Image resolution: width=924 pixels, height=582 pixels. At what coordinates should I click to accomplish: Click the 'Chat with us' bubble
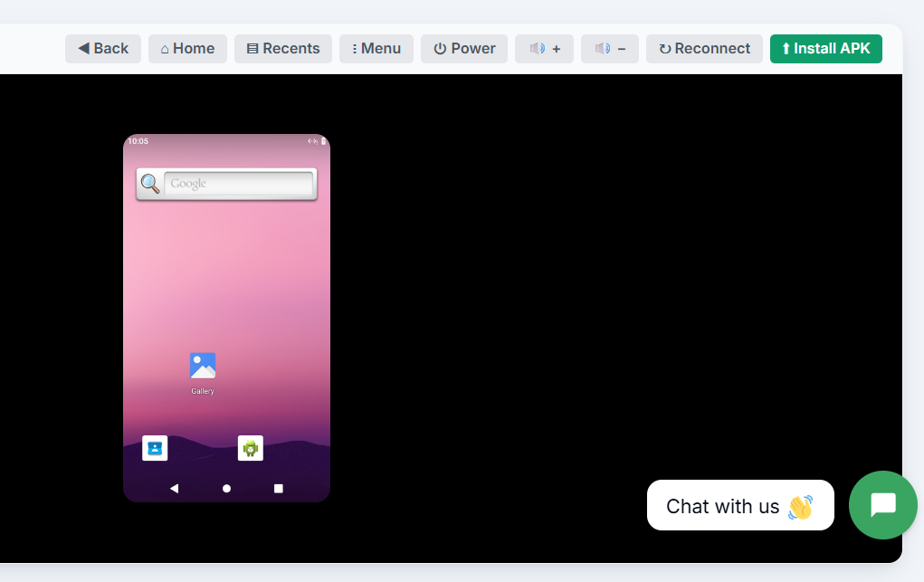[x=740, y=505]
